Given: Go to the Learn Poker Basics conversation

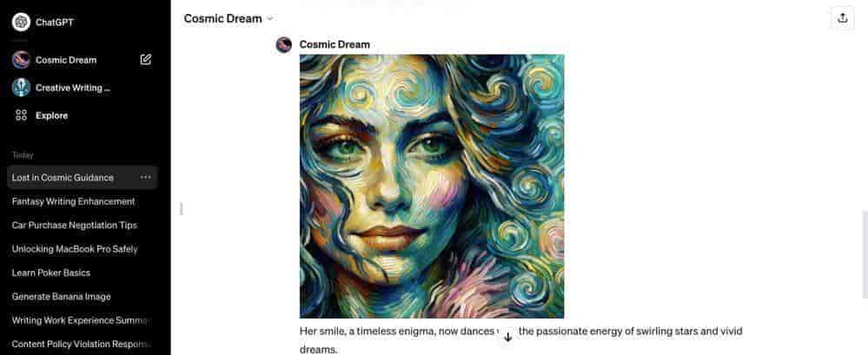Looking at the screenshot, I should pyautogui.click(x=51, y=273).
